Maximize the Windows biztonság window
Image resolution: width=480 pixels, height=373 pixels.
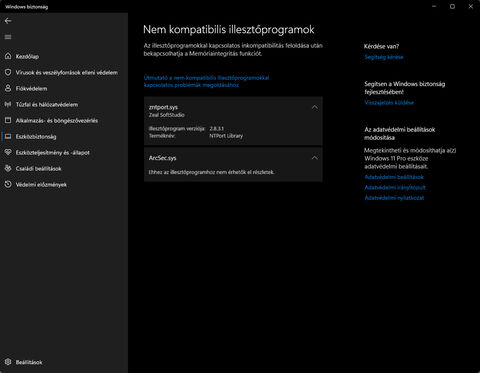pos(452,6)
